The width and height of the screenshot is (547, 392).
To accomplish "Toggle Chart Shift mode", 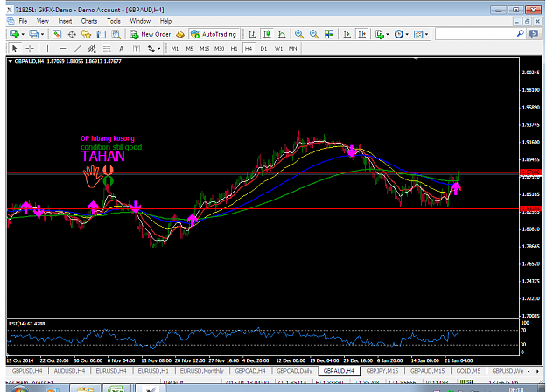I will (362, 34).
